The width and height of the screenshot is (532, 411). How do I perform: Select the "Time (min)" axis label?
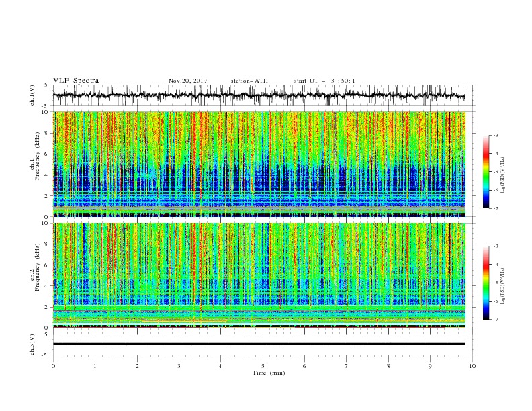(269, 373)
